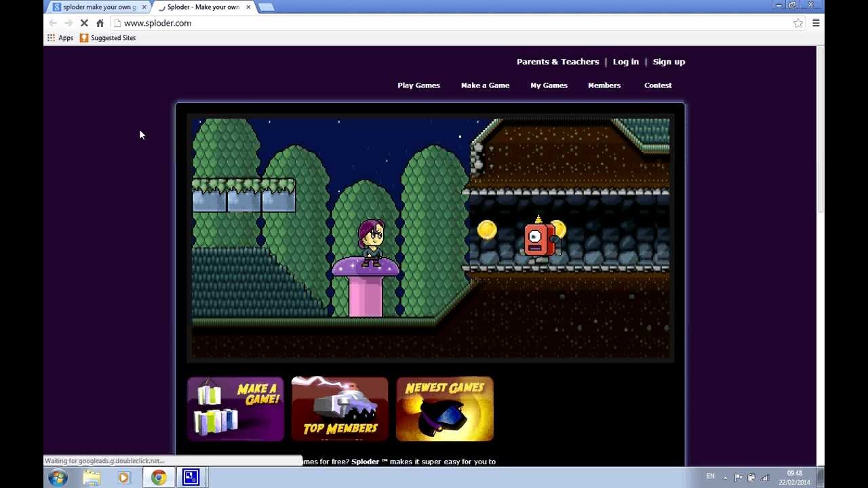
Task: Open the Make a Game menu
Action: pos(485,85)
